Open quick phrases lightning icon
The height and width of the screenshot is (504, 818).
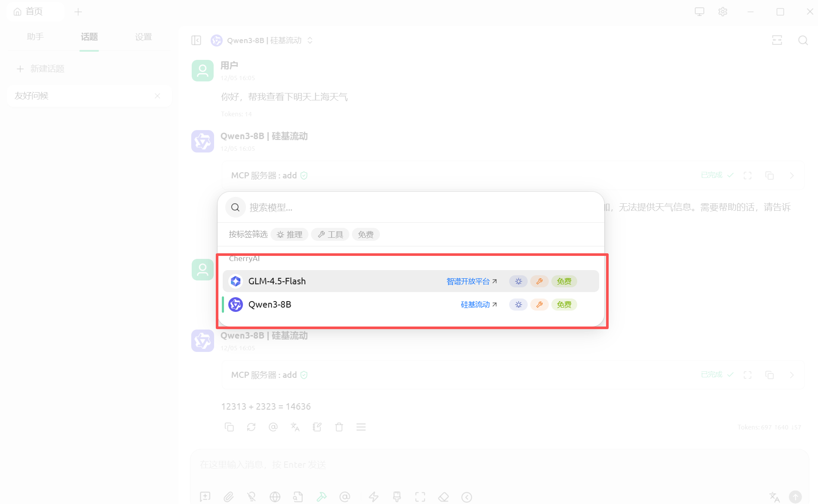373,497
